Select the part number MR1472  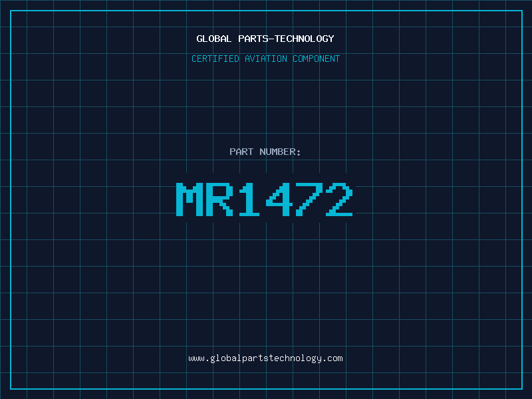click(265, 199)
